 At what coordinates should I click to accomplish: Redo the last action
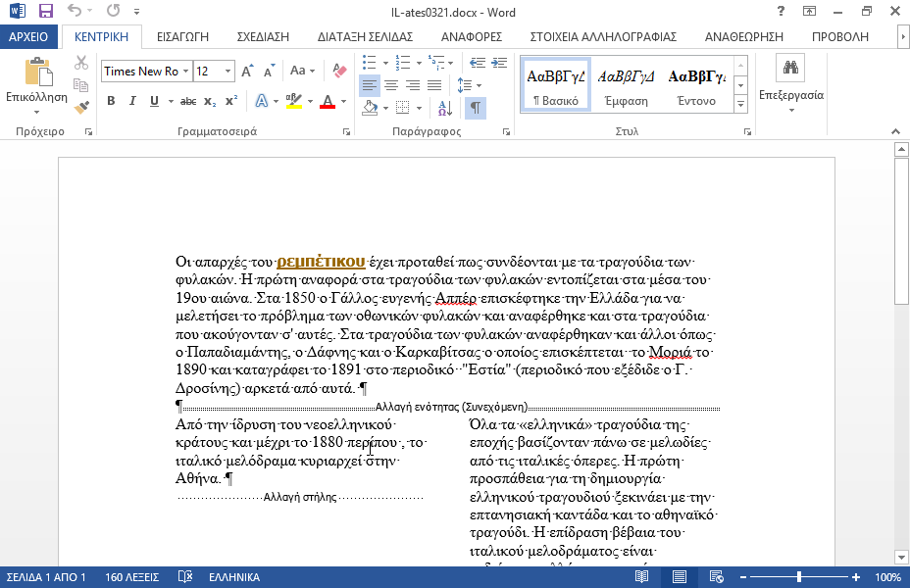click(x=113, y=11)
